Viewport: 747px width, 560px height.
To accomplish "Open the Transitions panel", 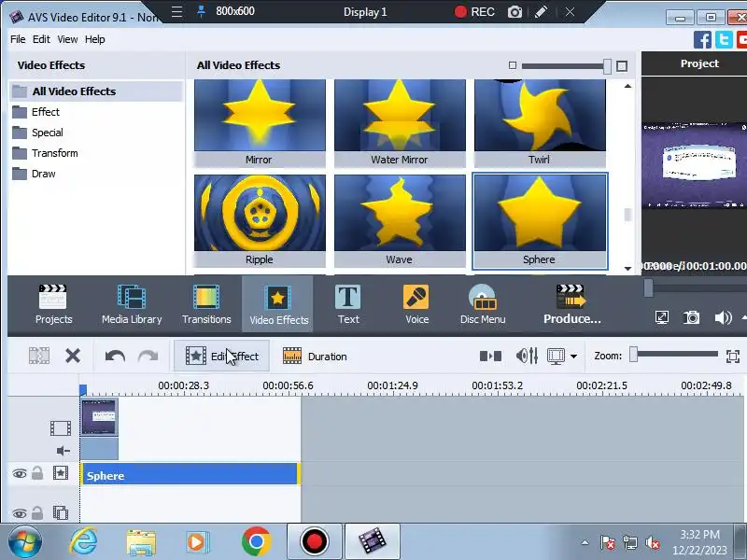I will click(206, 304).
